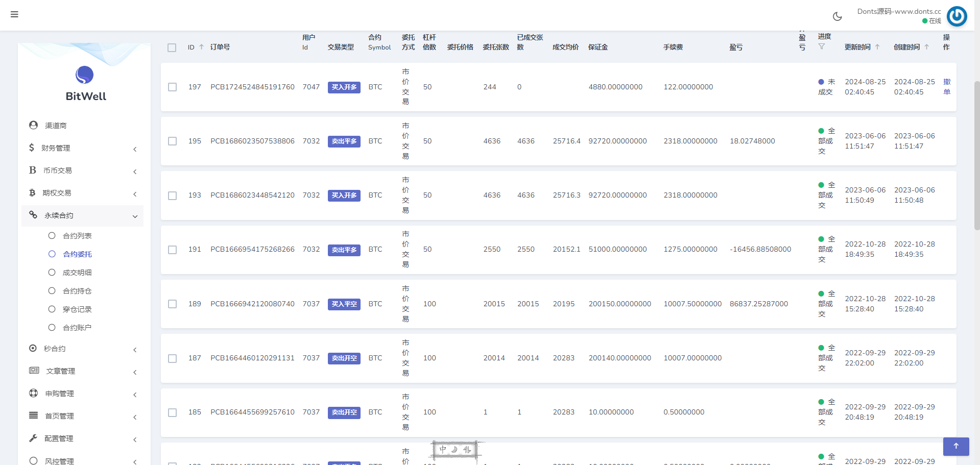Check the row with ID 195

[x=173, y=141]
